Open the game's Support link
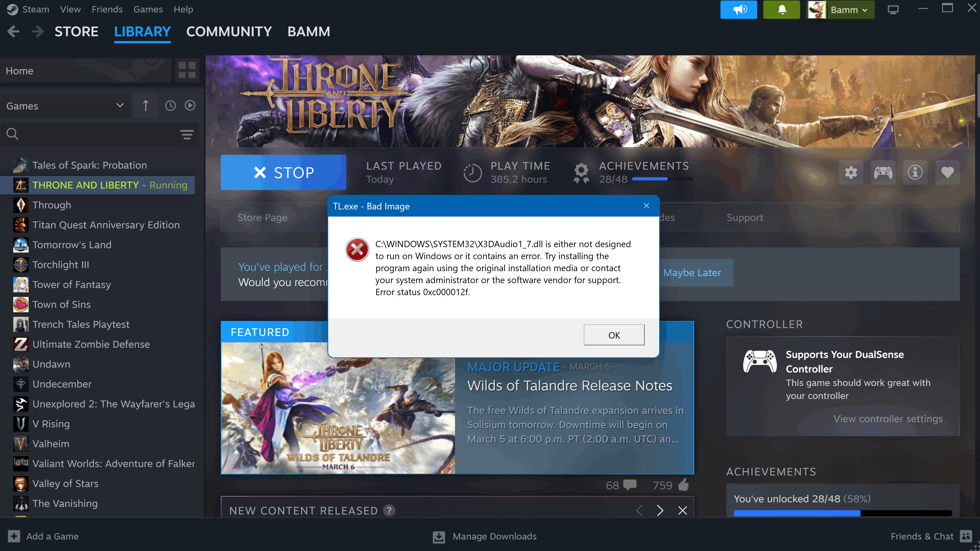This screenshot has height=551, width=980. [x=745, y=218]
